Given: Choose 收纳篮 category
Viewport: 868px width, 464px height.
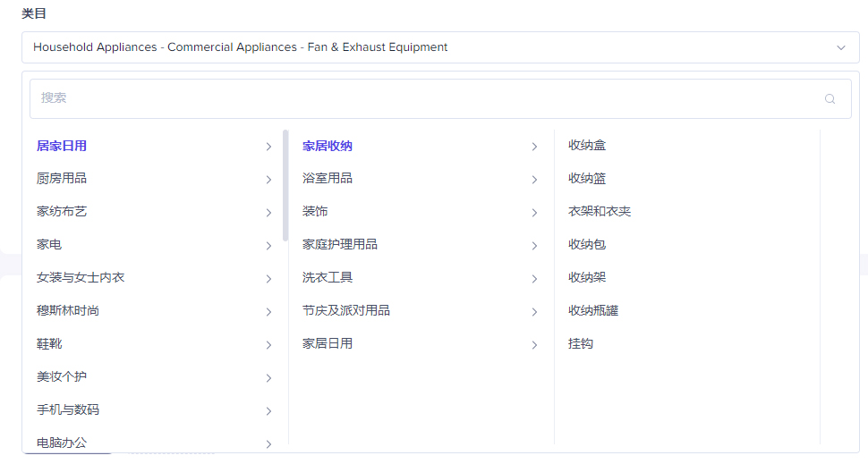Looking at the screenshot, I should click(x=587, y=178).
